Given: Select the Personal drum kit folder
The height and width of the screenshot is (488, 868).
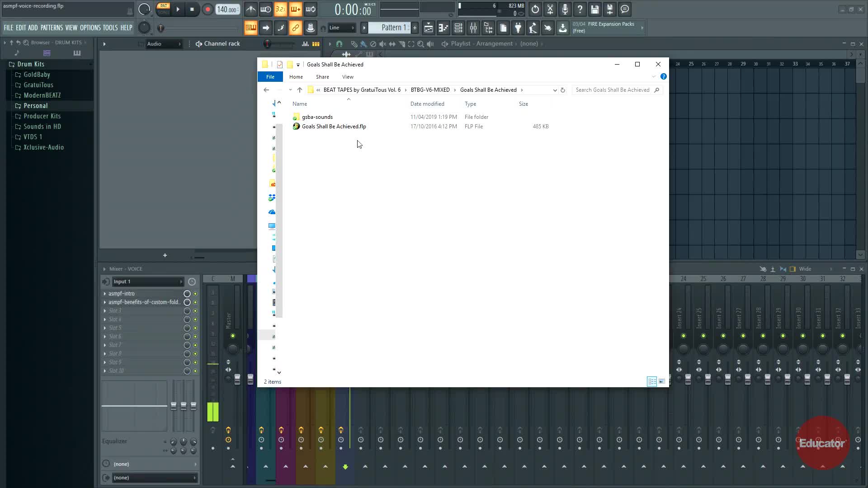Looking at the screenshot, I should point(35,106).
